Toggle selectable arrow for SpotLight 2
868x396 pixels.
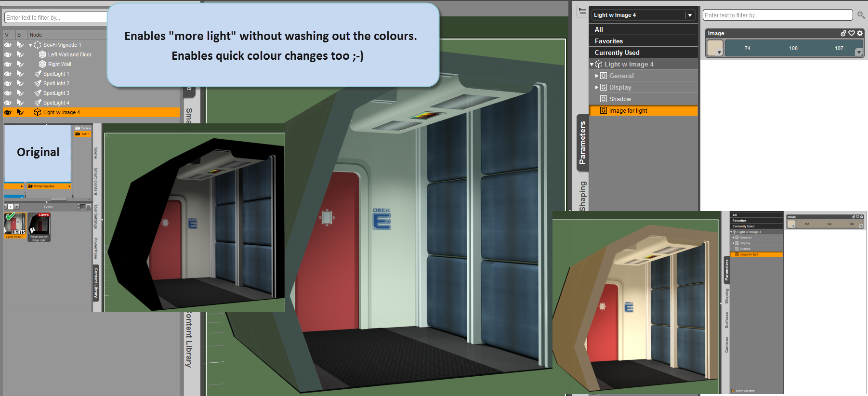20,83
